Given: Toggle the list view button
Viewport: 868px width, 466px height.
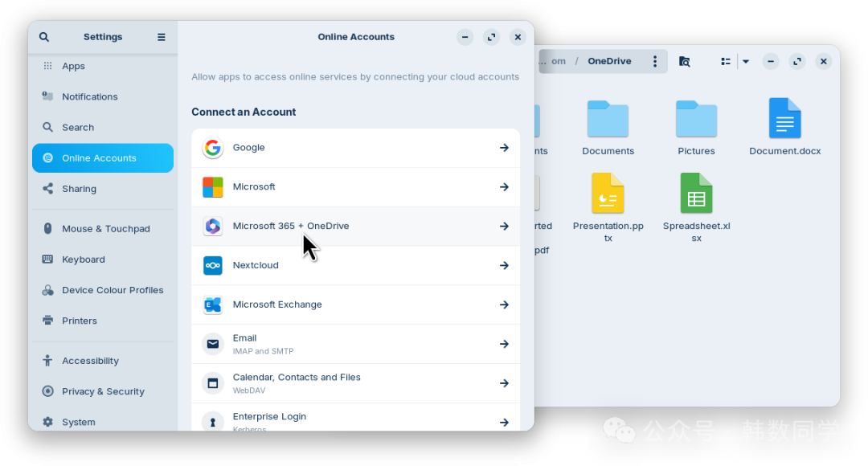Looking at the screenshot, I should [724, 61].
